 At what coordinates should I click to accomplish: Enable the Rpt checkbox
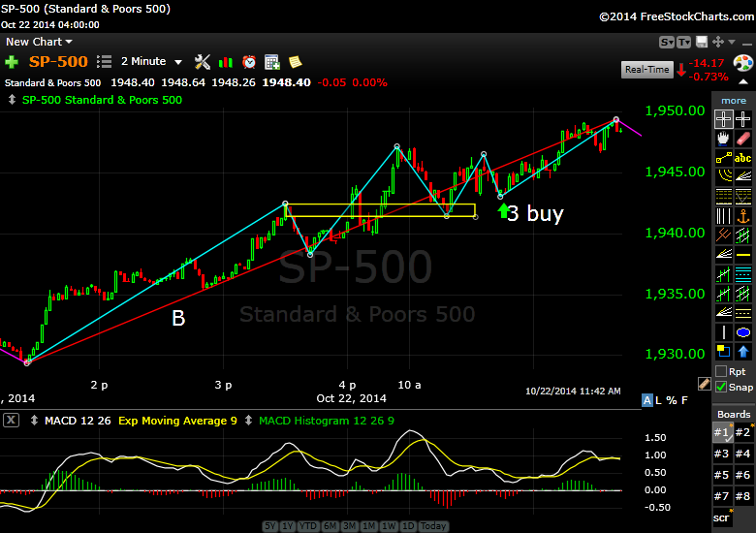(x=721, y=371)
